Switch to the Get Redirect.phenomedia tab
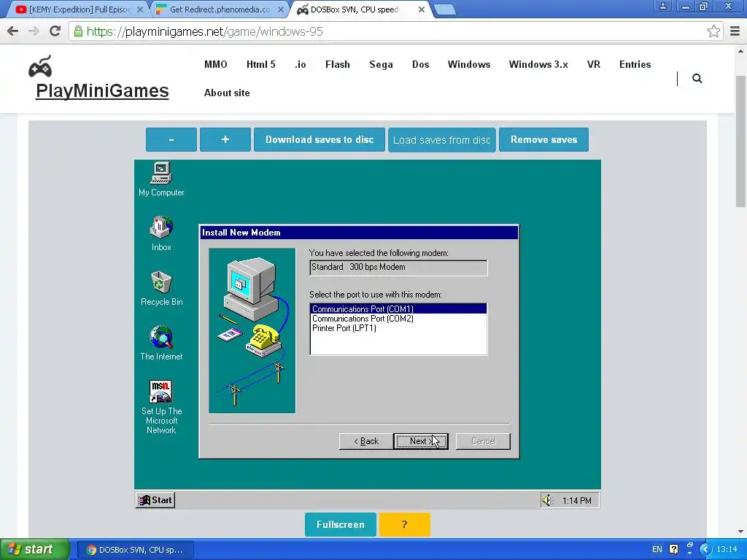 (219, 9)
